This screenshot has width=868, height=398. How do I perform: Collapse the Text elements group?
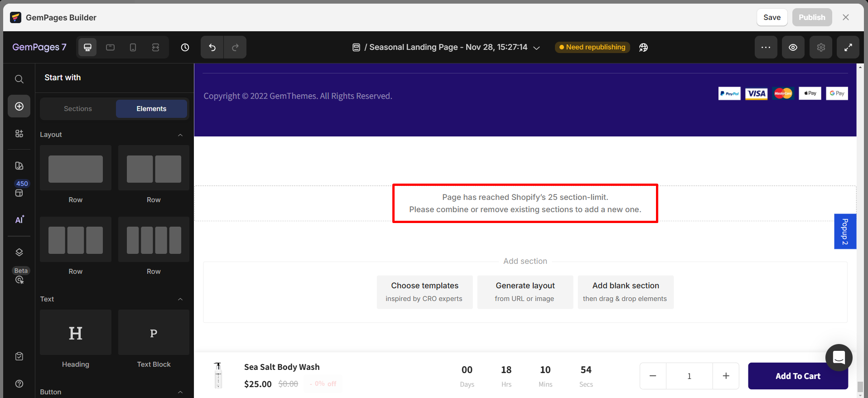pos(180,299)
